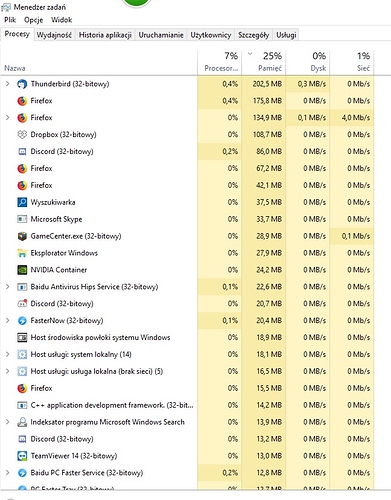Sort by the Nazwa column header

[x=15, y=68]
